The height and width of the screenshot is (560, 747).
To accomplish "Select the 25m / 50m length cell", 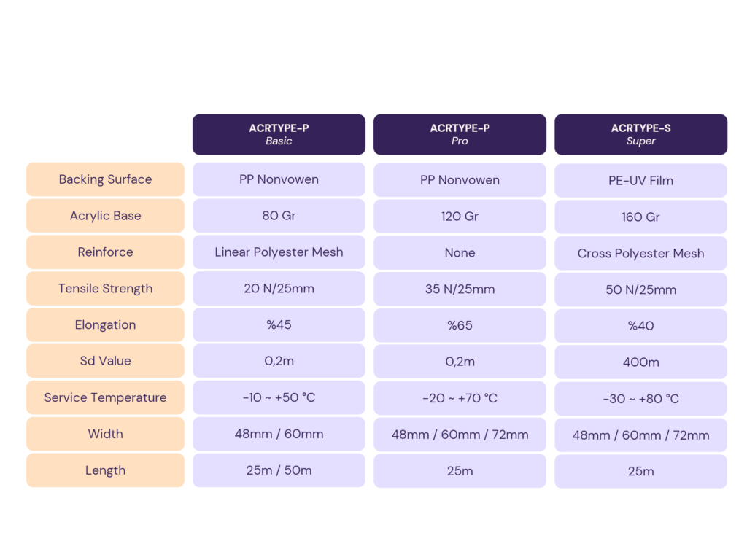I will (x=279, y=470).
